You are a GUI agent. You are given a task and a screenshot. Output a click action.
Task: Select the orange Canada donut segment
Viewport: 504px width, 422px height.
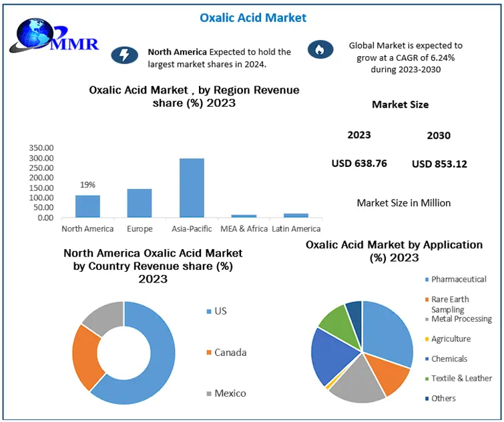point(87,357)
